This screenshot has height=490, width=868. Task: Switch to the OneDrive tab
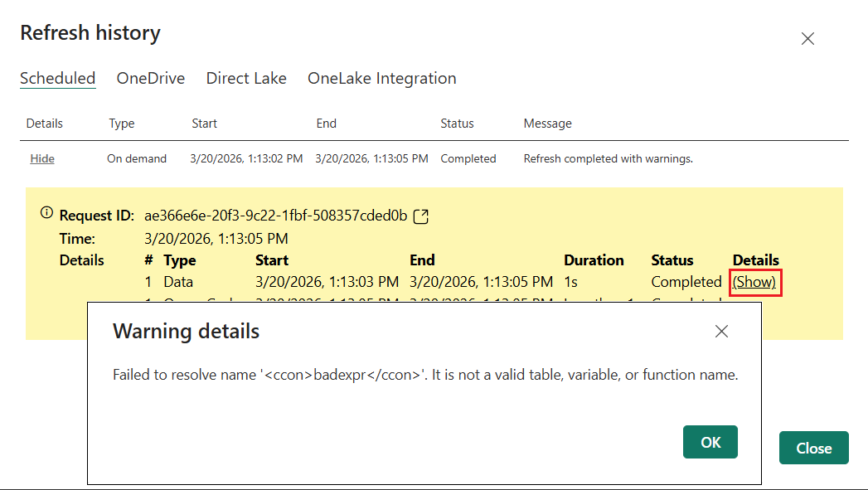[150, 78]
